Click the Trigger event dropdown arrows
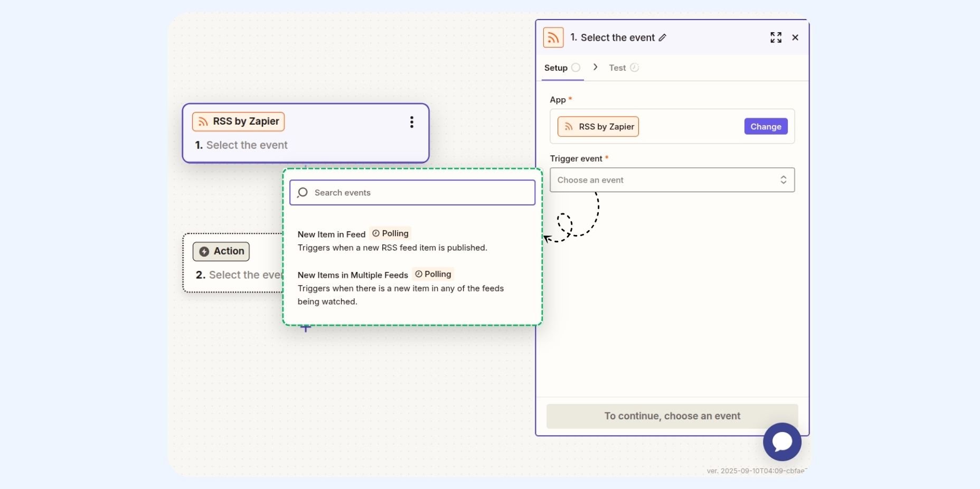980x489 pixels. pos(784,180)
